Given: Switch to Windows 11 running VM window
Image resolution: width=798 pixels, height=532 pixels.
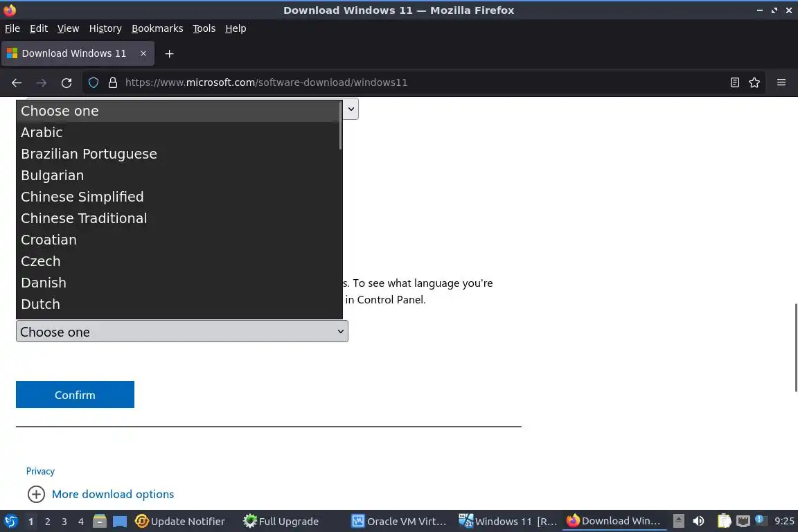Looking at the screenshot, I should click(x=508, y=522).
